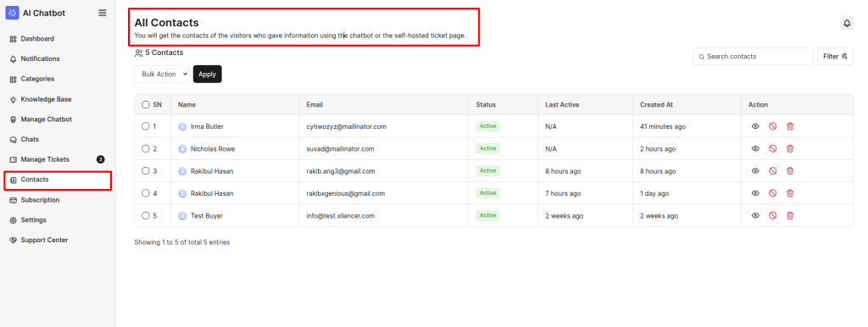Click the All Contacts heading
The height and width of the screenshot is (327, 868).
click(x=167, y=23)
